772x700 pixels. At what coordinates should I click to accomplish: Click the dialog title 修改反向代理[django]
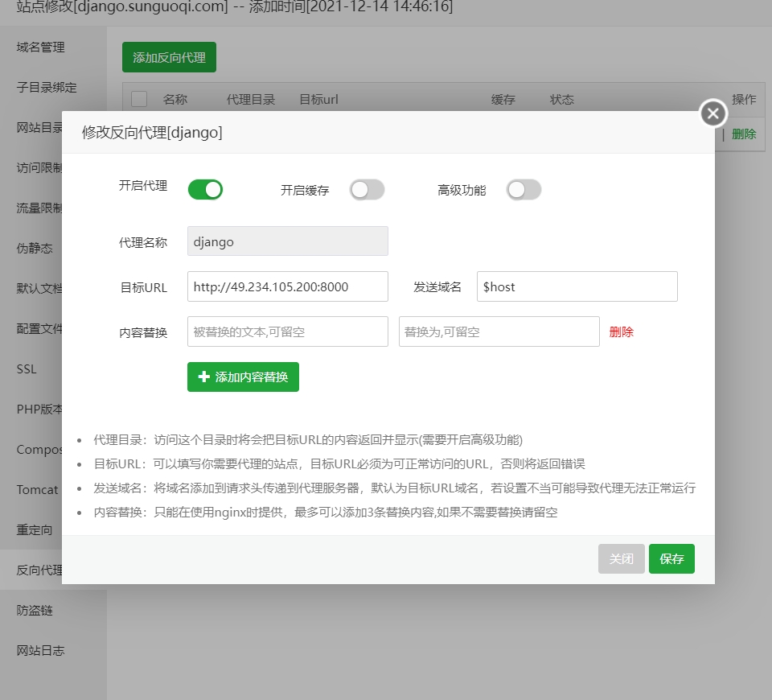(152, 133)
